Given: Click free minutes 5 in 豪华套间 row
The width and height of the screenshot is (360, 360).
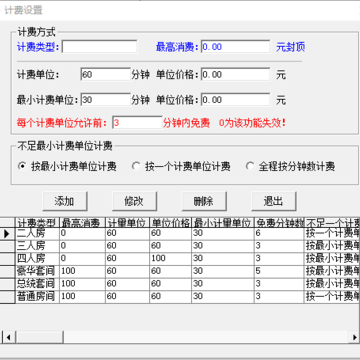Looking at the screenshot, I should point(279,271).
